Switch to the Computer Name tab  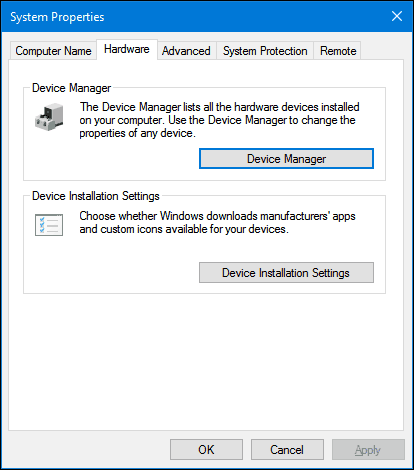[x=53, y=51]
